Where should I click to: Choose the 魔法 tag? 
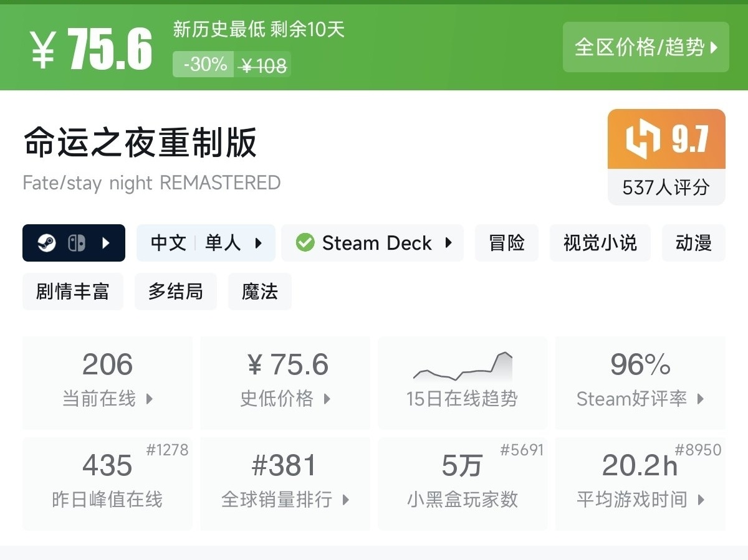pos(259,292)
